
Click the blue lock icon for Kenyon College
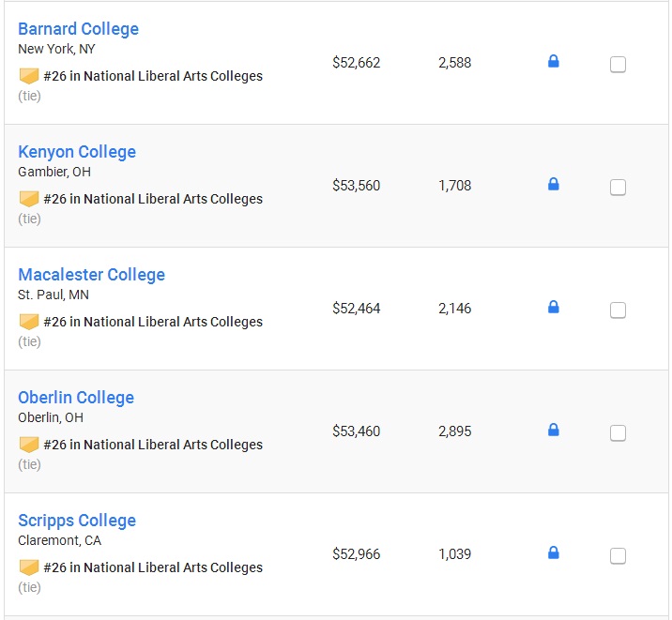click(x=554, y=184)
